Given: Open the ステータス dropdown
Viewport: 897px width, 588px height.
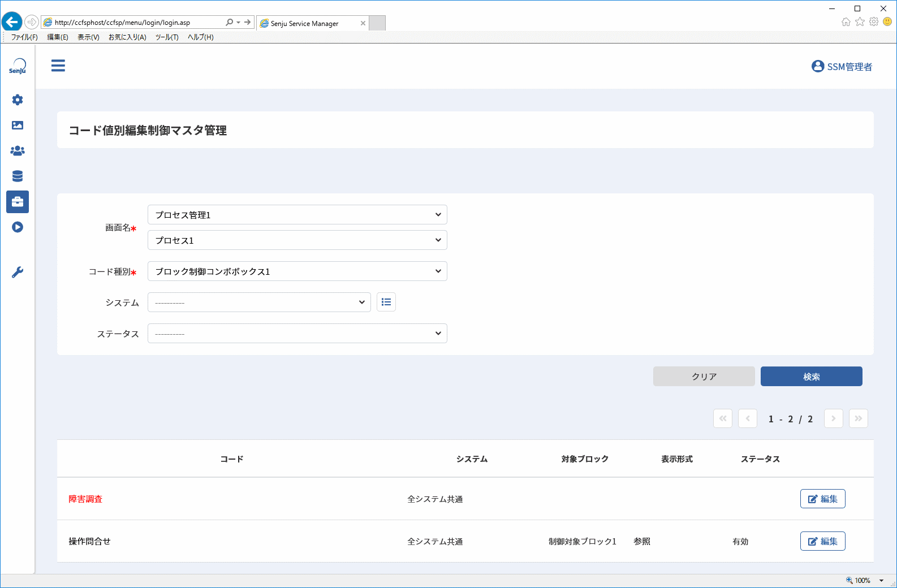Looking at the screenshot, I should click(297, 334).
